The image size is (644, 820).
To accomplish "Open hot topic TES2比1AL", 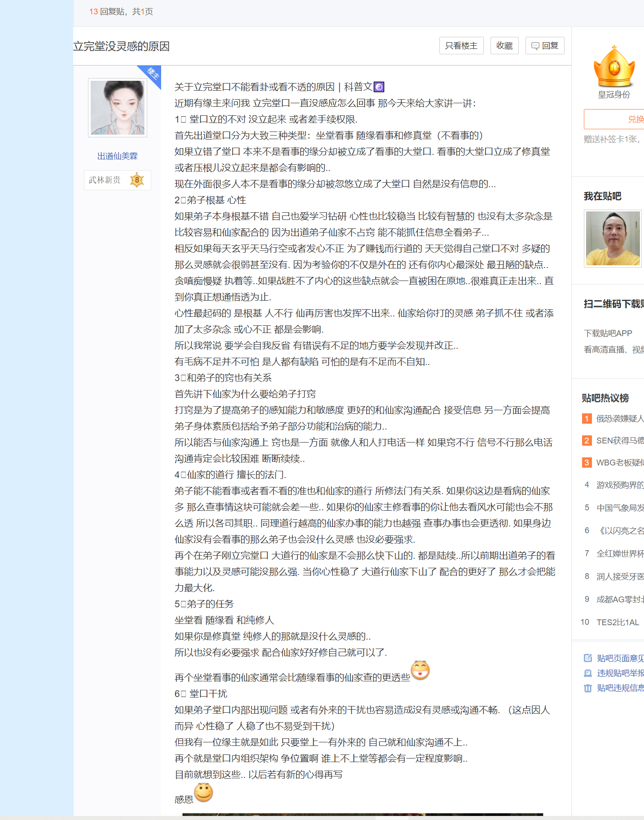I will click(x=618, y=622).
